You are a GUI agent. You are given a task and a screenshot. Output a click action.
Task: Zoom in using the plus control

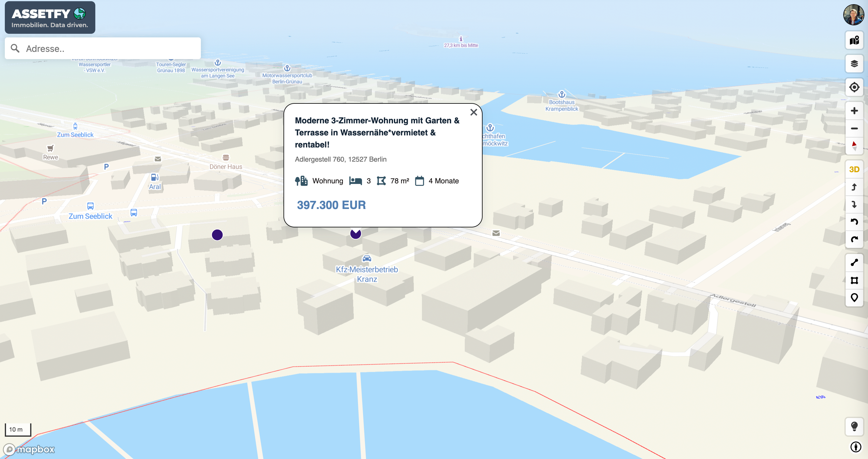(x=854, y=110)
